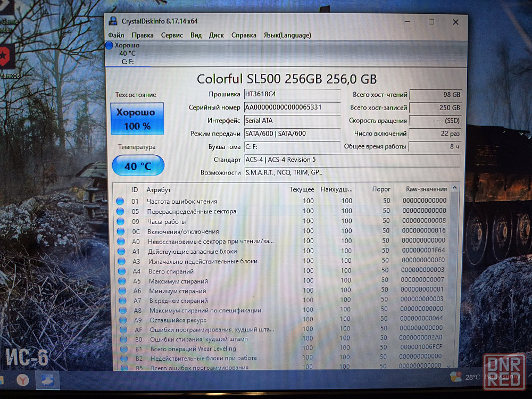Click the CrystalDiskInfo title bar app icon
The image size is (532, 399).
coord(113,21)
